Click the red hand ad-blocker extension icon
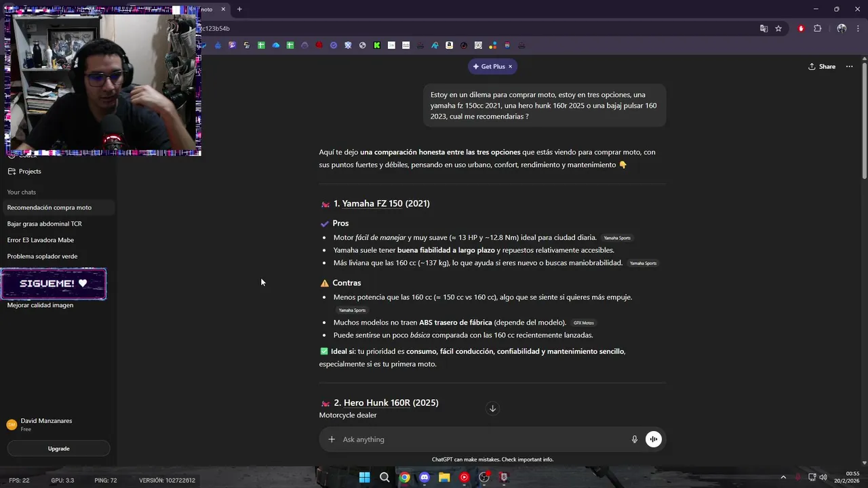The width and height of the screenshot is (868, 488). point(801,28)
